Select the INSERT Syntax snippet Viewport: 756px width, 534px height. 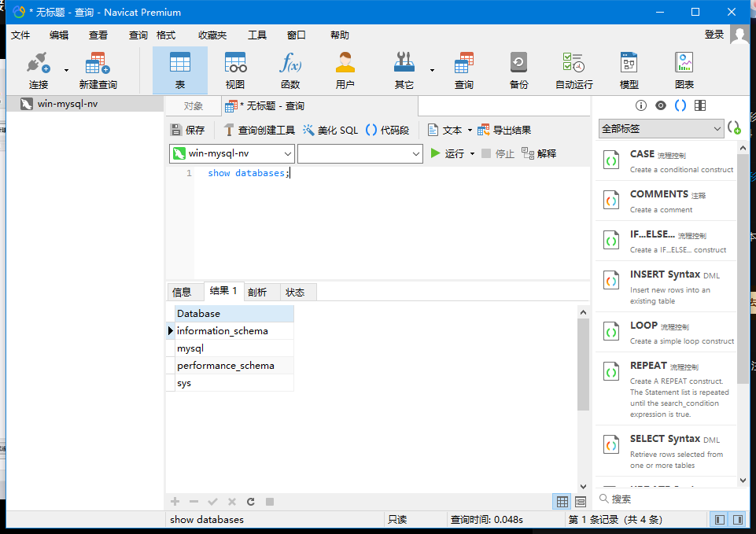pos(666,286)
